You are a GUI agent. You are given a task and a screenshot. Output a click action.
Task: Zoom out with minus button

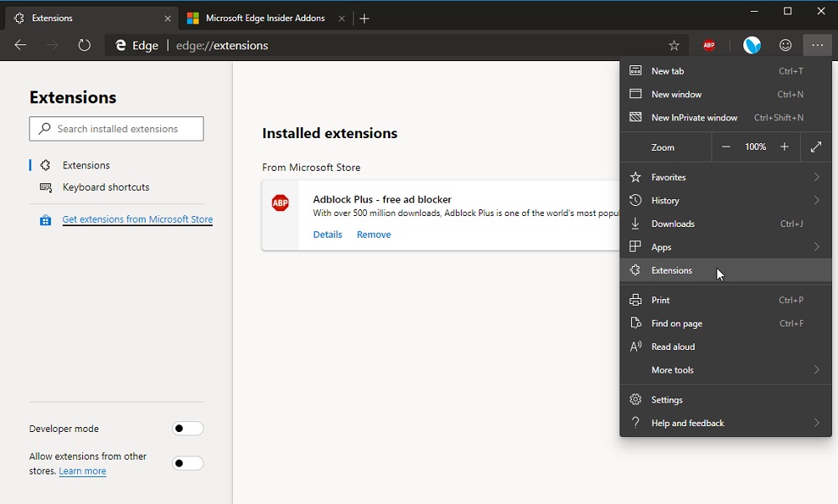tap(726, 147)
